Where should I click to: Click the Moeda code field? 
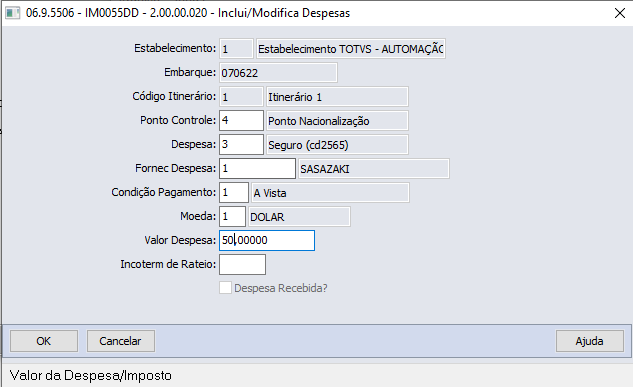click(232, 216)
